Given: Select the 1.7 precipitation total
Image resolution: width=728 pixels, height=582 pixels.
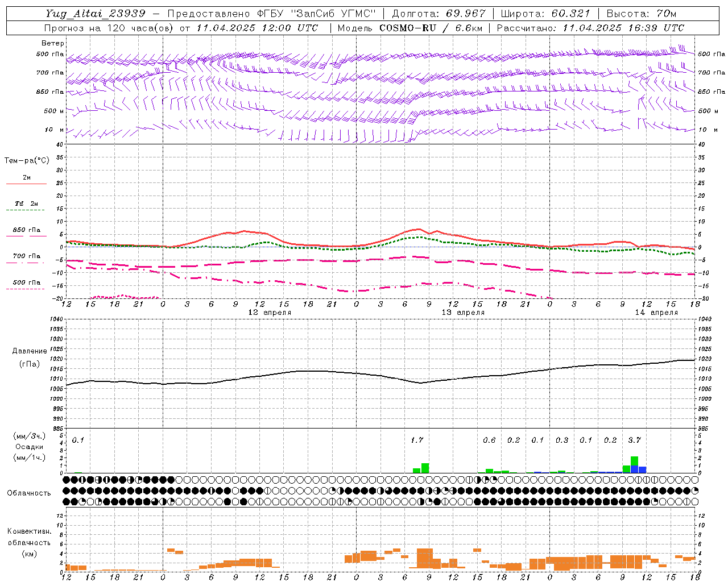Looking at the screenshot, I should [x=417, y=440].
